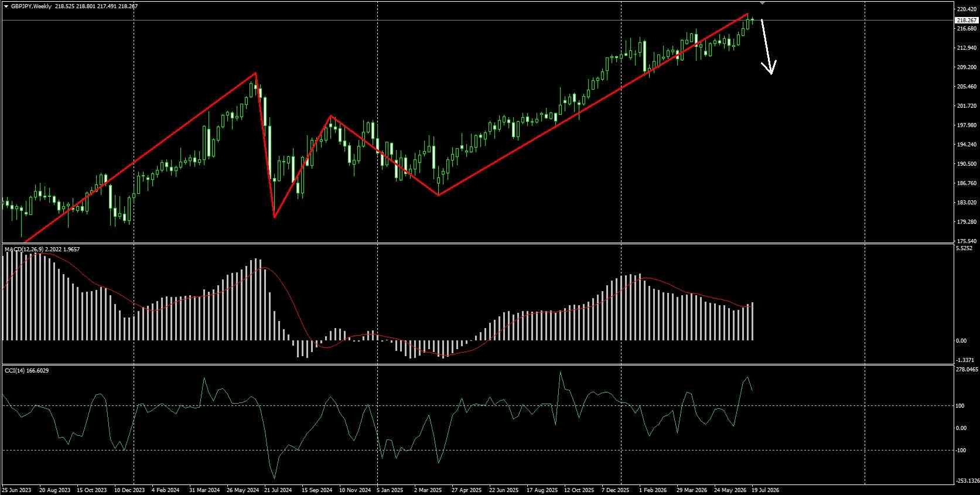The width and height of the screenshot is (980, 495).
Task: Click the 19 Jul 2026 date label
Action: [766, 490]
